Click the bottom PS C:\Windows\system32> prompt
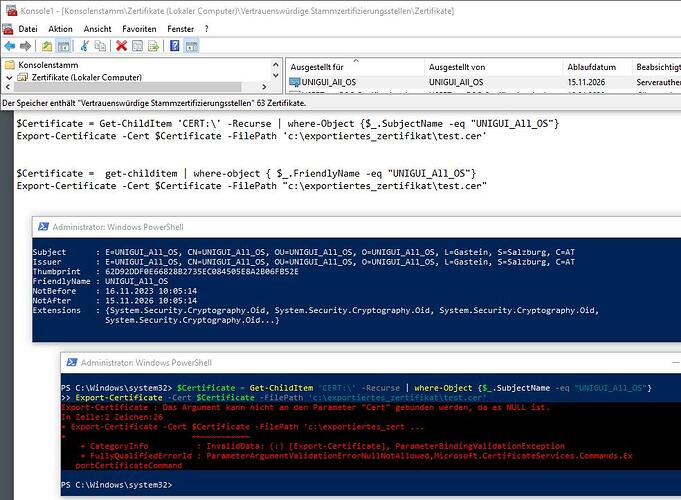Screen dimensions: 681x500 coord(117,484)
